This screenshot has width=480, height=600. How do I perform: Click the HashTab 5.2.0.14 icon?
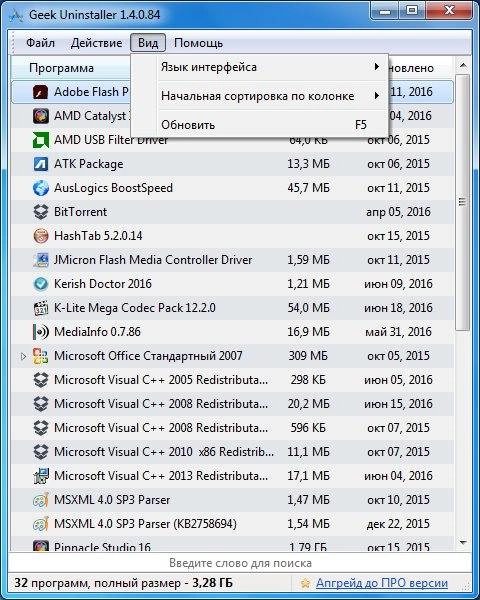[x=40, y=236]
